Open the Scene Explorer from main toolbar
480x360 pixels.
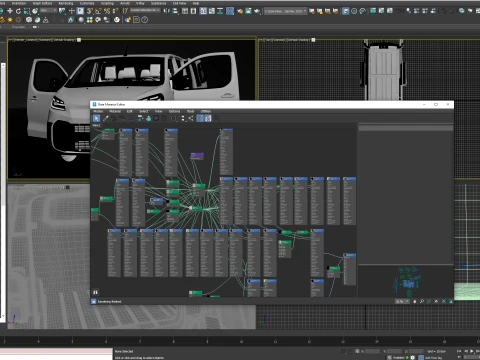[184, 11]
